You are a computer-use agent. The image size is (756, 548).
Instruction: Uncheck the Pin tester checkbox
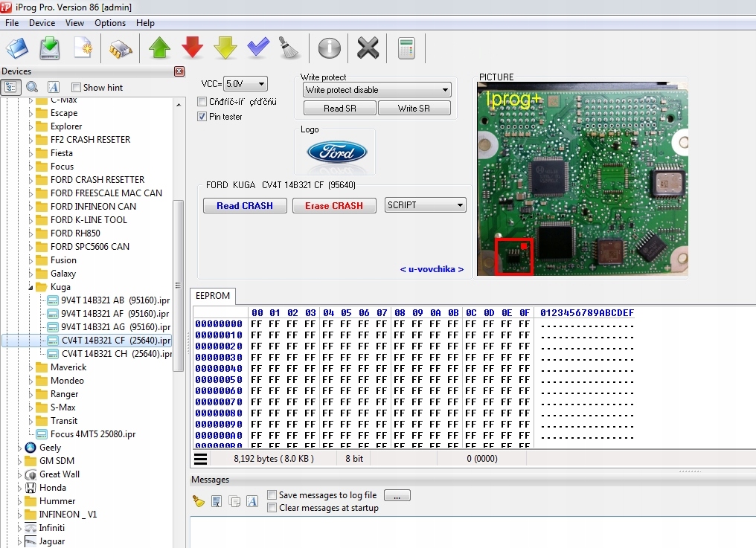coord(202,117)
